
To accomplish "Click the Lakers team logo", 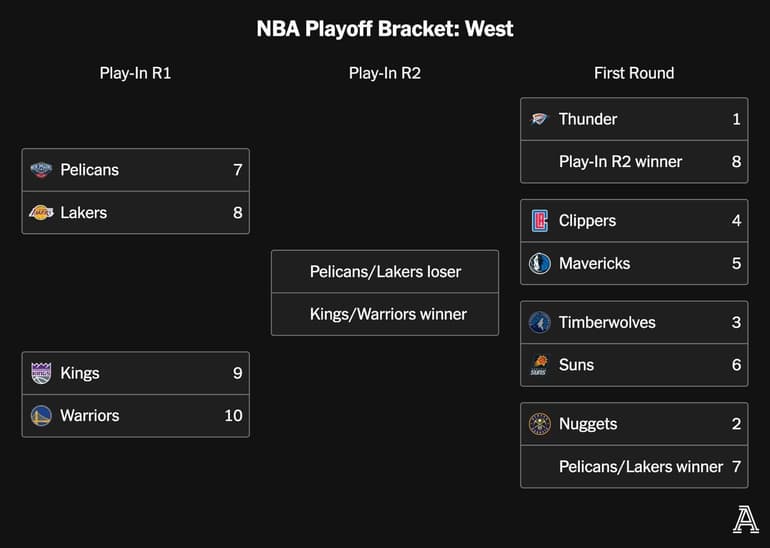I will pos(41,213).
